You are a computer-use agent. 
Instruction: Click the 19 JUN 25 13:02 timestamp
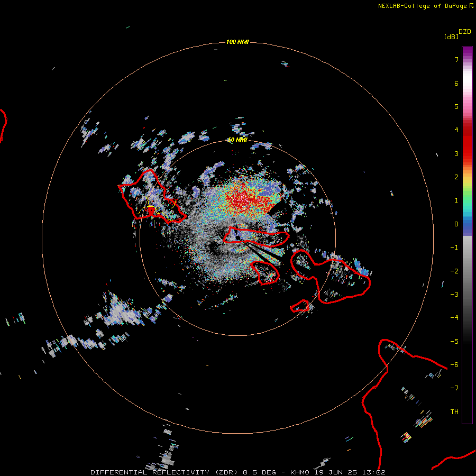coord(350,472)
